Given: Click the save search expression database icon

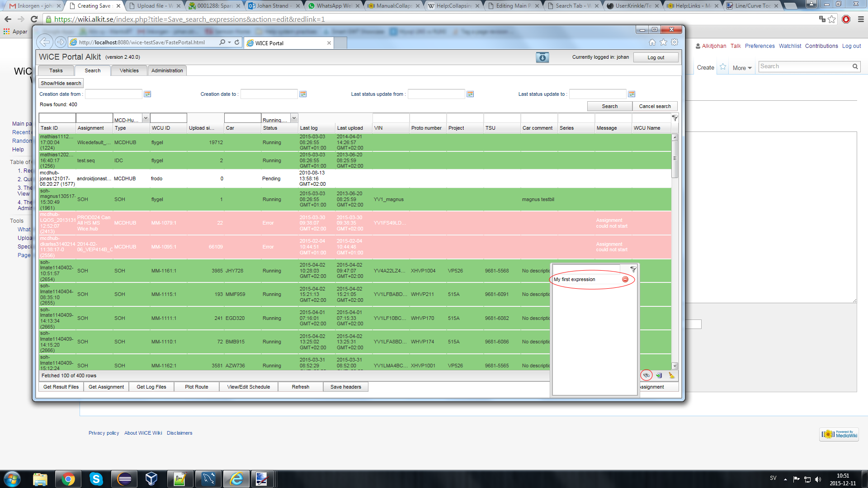Looking at the screenshot, I should click(659, 375).
